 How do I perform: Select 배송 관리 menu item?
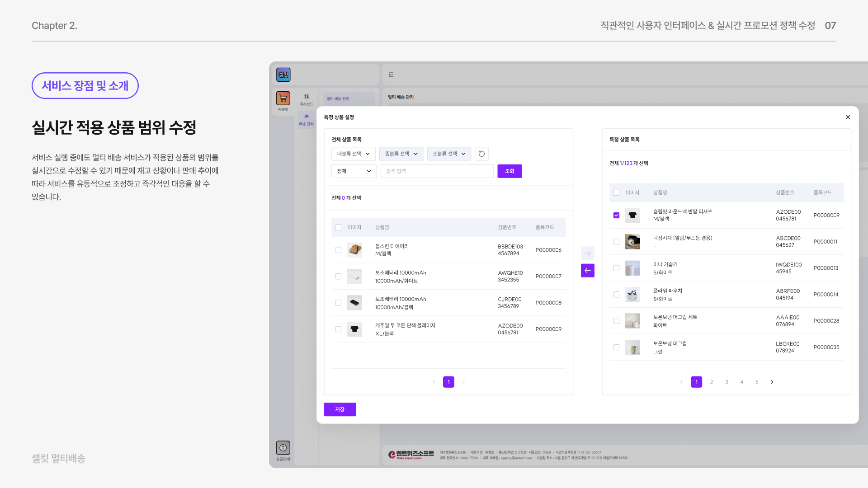click(x=306, y=119)
